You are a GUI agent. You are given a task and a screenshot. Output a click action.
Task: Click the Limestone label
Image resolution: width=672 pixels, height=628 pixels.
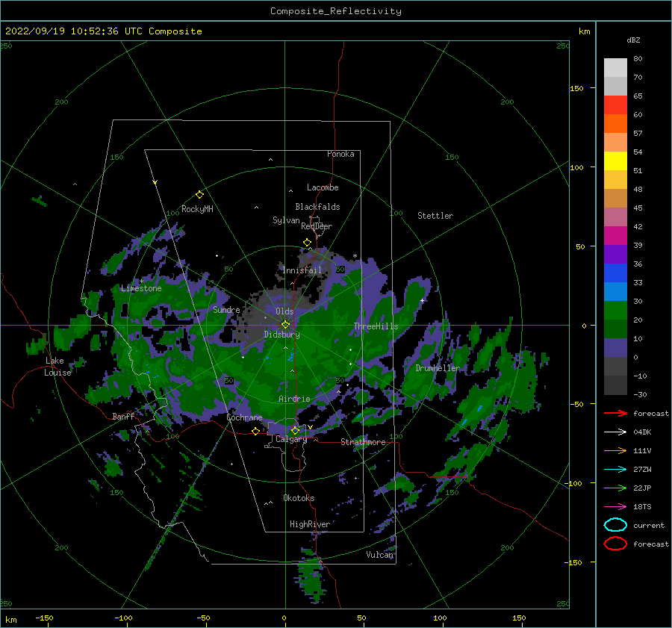coord(141,288)
